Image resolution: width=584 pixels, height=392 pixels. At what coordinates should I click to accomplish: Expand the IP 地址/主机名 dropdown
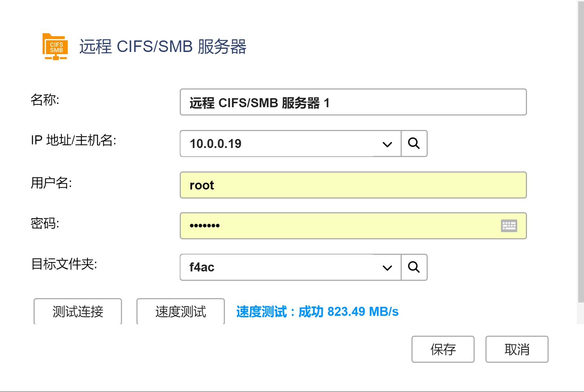[x=387, y=144]
